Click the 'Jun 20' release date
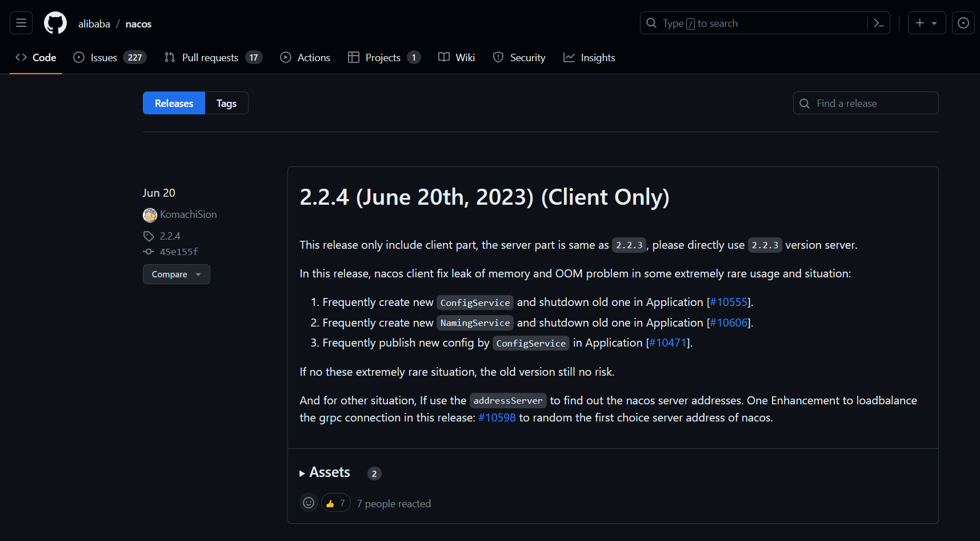This screenshot has height=541, width=980. pyautogui.click(x=159, y=193)
